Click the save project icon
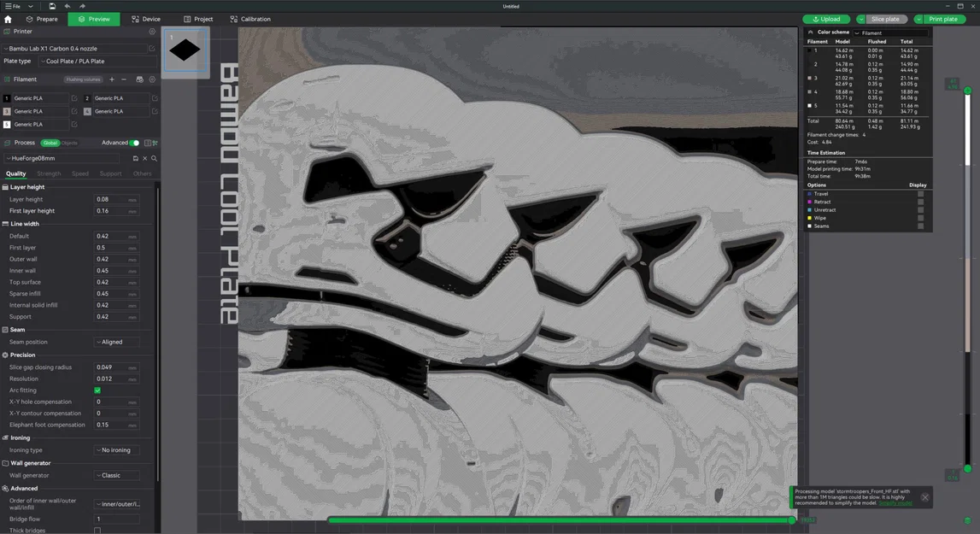 pos(52,6)
